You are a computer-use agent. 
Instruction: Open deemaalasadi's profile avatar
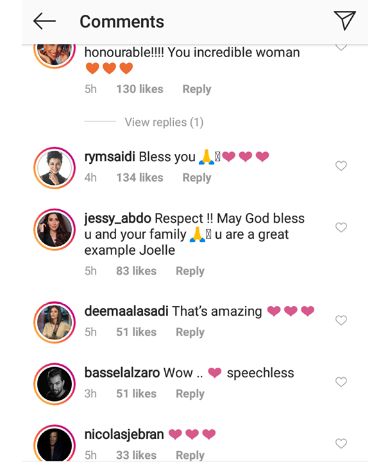(x=55, y=322)
